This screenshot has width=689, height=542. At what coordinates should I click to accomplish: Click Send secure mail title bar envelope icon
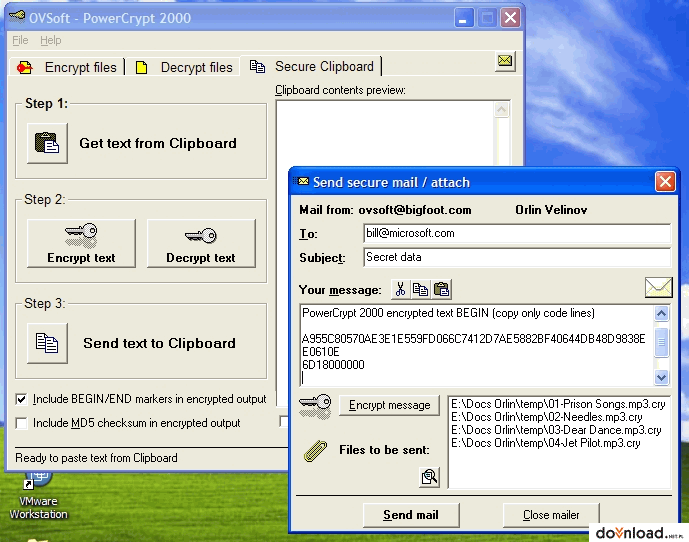pyautogui.click(x=303, y=182)
